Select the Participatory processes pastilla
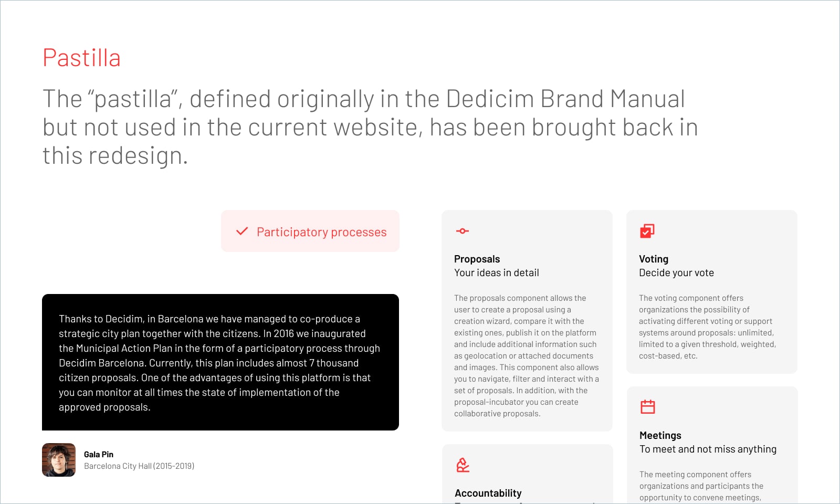 pyautogui.click(x=310, y=231)
